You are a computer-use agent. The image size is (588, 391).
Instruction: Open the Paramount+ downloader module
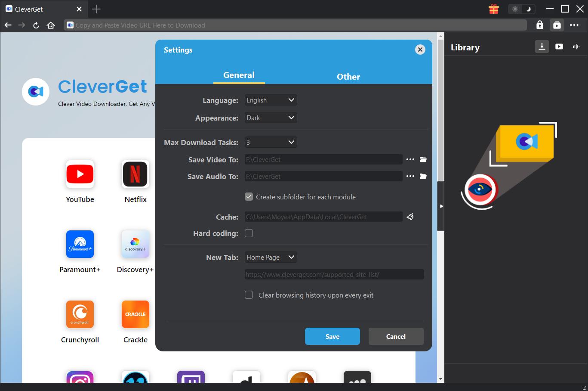(80, 244)
